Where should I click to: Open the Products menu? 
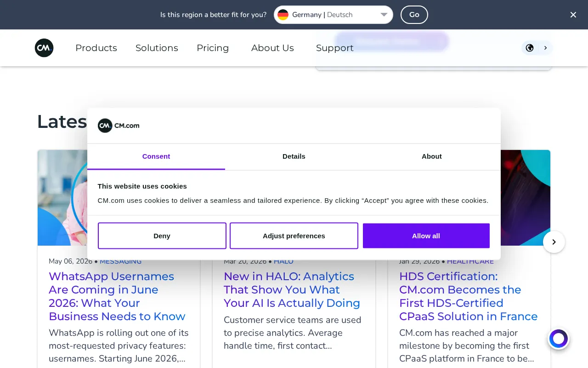coord(96,48)
